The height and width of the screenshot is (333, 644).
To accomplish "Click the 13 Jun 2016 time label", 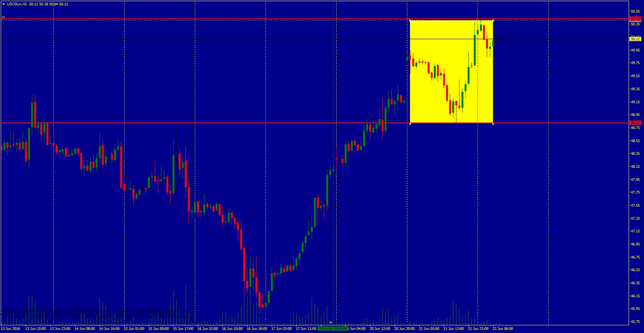I will (x=10, y=329).
